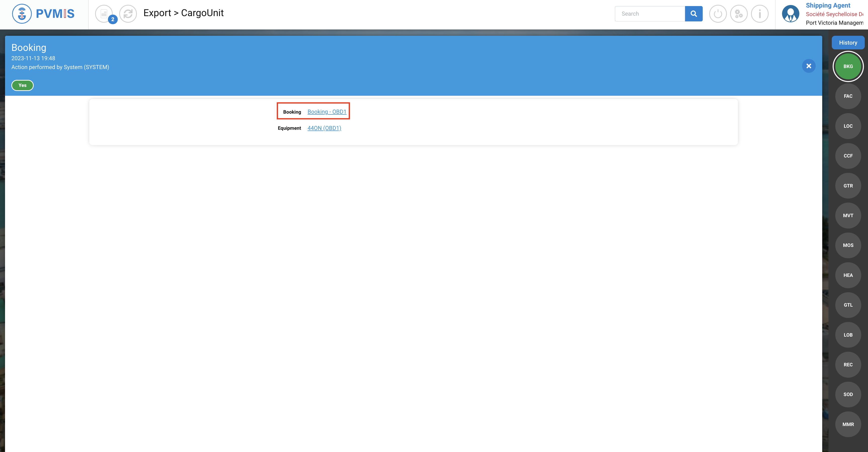Click the power logout icon

click(718, 14)
